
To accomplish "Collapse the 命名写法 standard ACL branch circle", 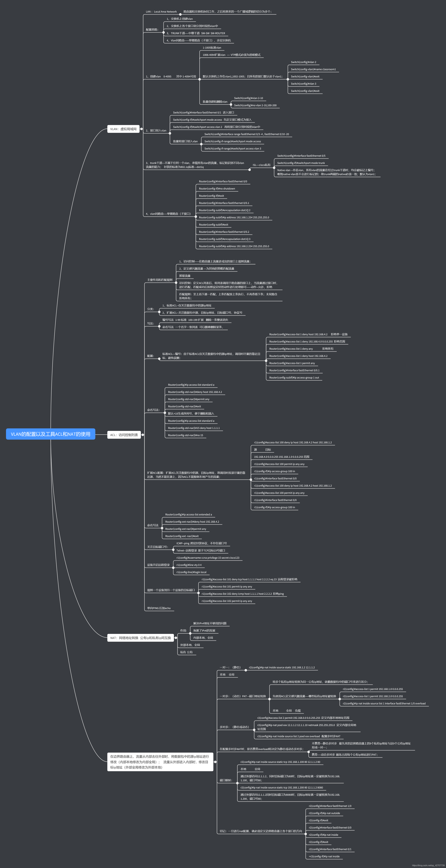I will [165, 413].
